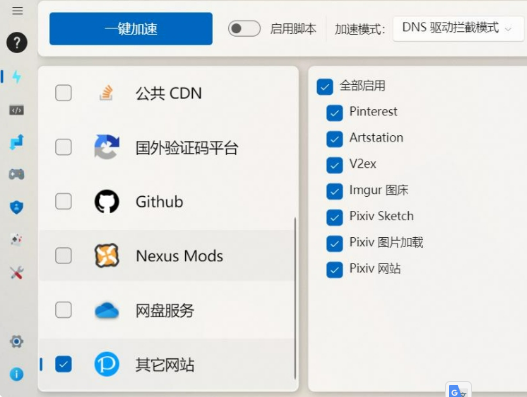Open the game controller icon
527x397 pixels.
coord(16,174)
